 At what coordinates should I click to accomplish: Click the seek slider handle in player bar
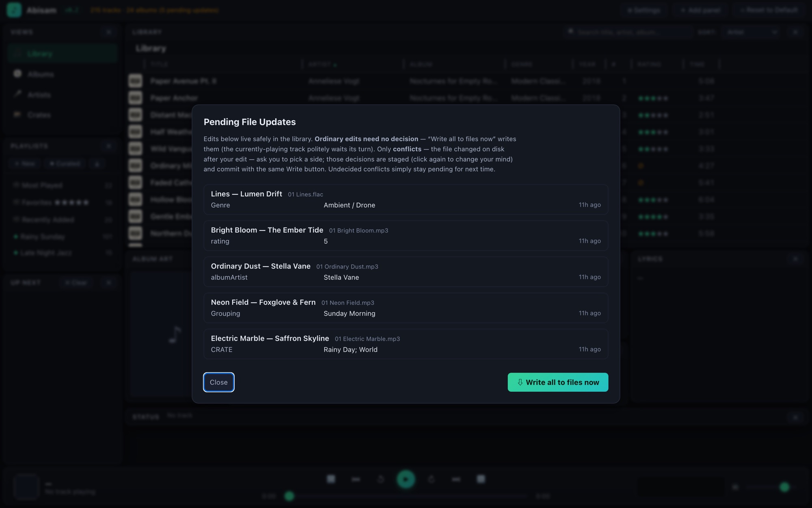click(289, 496)
